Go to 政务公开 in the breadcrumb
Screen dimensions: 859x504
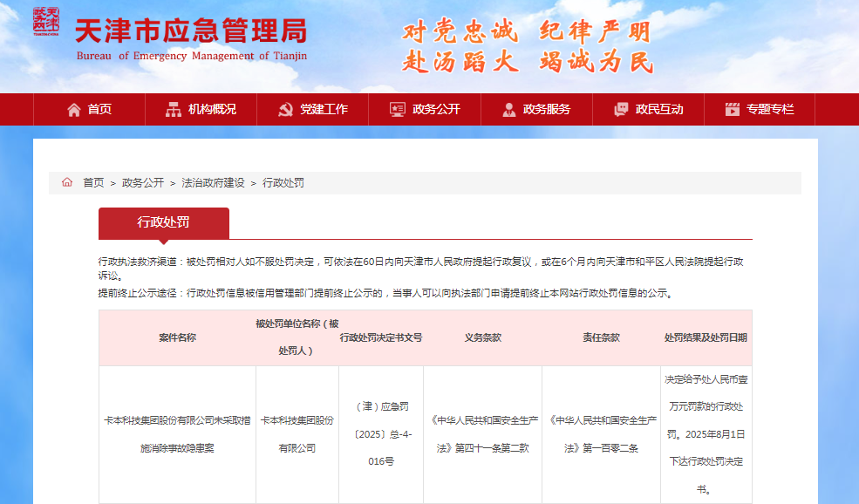click(x=142, y=183)
